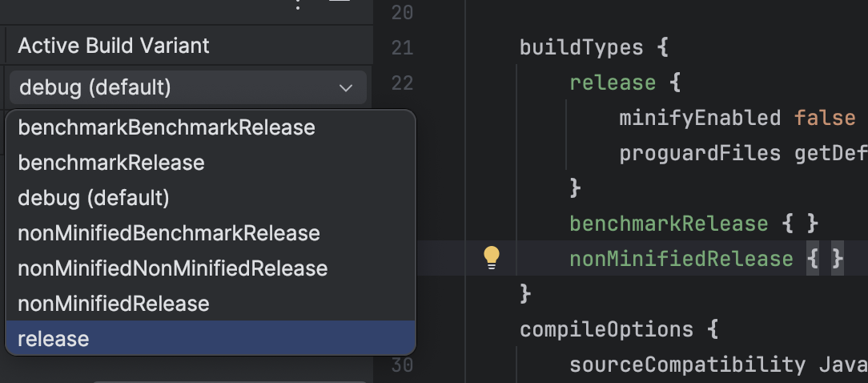Click minifyEnabled in the code editor
The image size is (868, 383).
699,119
